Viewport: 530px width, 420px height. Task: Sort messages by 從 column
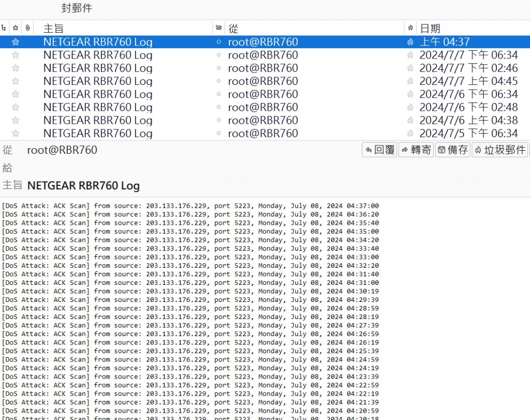(x=233, y=28)
